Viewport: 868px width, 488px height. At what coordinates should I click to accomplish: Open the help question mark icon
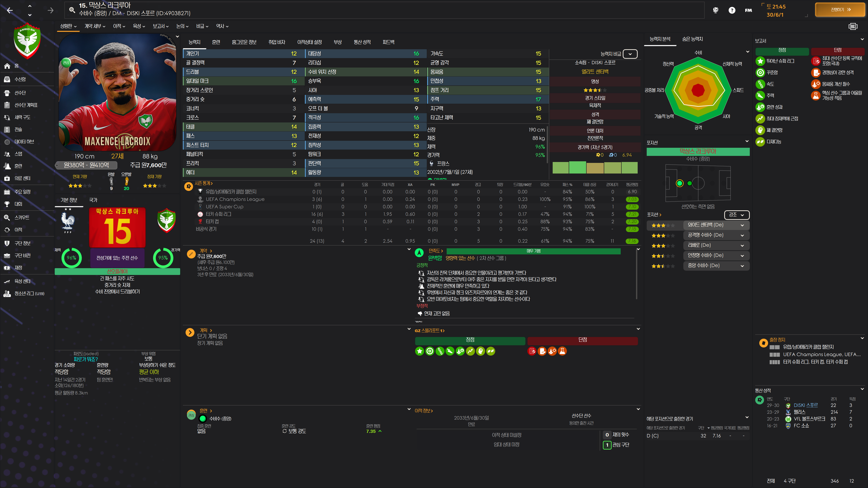(731, 10)
